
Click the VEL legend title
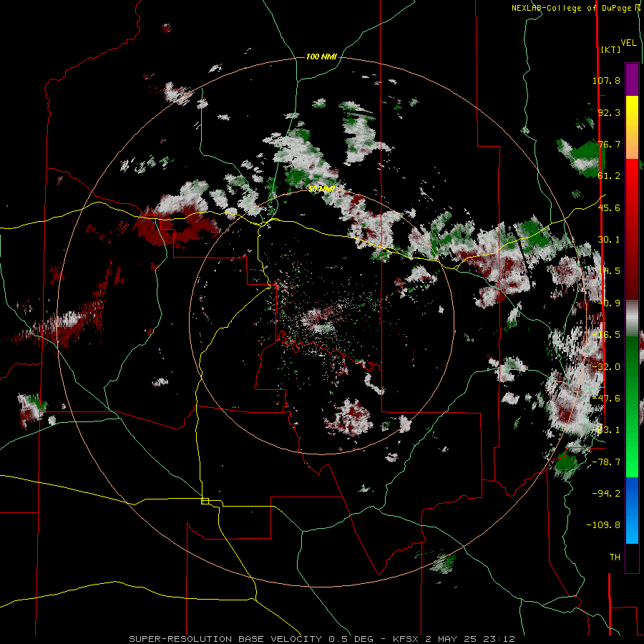pos(629,43)
